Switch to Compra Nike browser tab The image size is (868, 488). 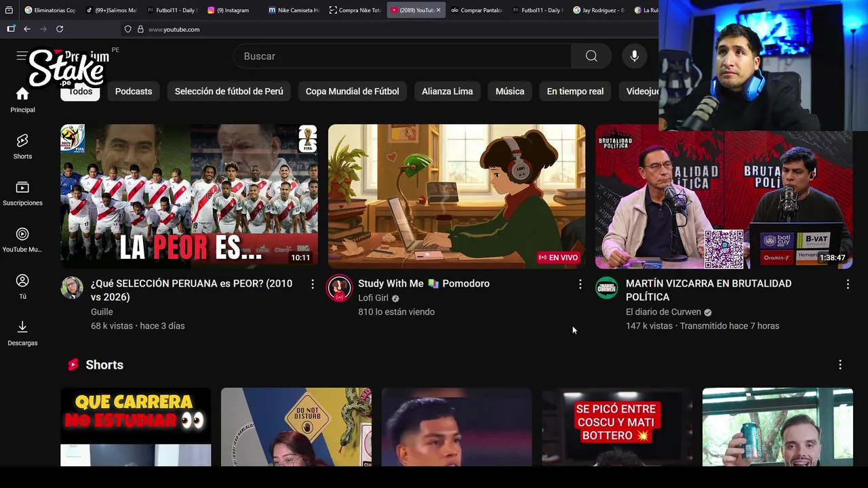point(355,10)
